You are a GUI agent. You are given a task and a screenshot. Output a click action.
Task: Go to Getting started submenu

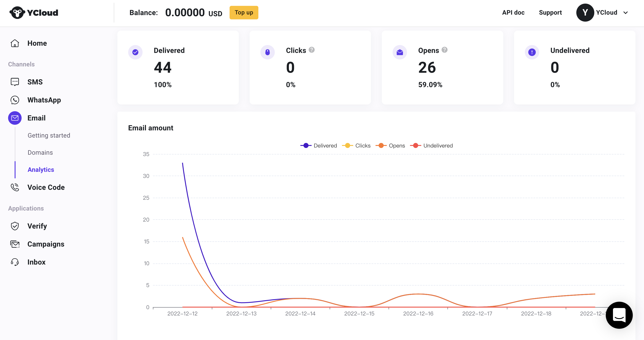point(49,136)
